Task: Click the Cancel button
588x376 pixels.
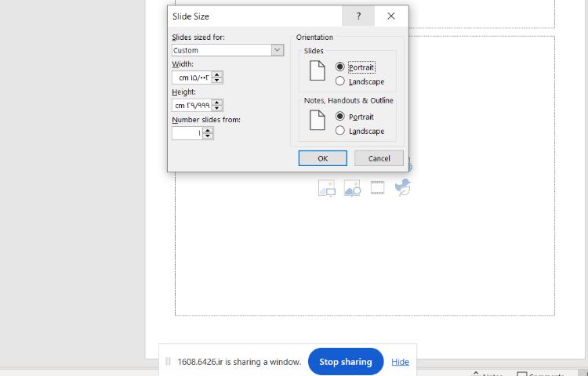Action: (x=379, y=158)
